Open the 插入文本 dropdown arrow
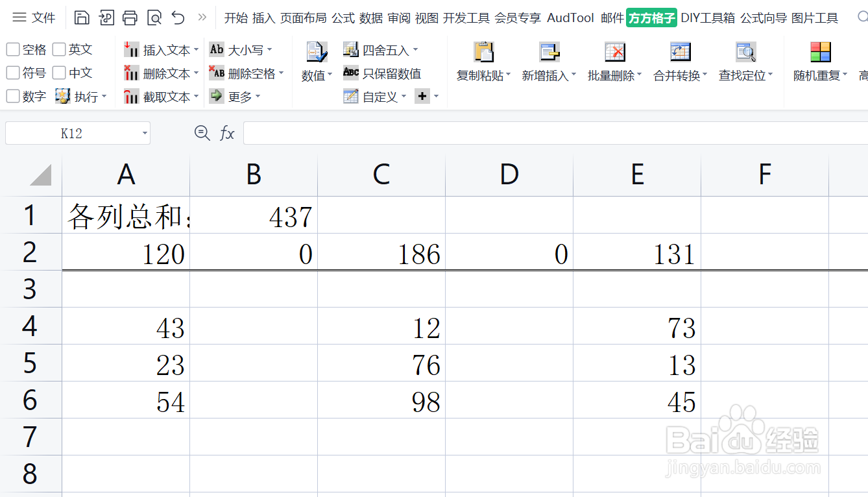This screenshot has width=868, height=497. [x=197, y=50]
